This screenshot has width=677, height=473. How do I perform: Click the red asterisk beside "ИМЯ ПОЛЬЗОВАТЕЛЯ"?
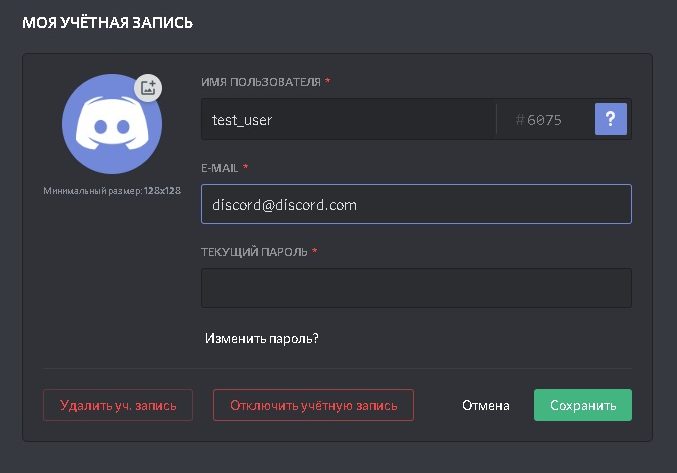coord(327,82)
